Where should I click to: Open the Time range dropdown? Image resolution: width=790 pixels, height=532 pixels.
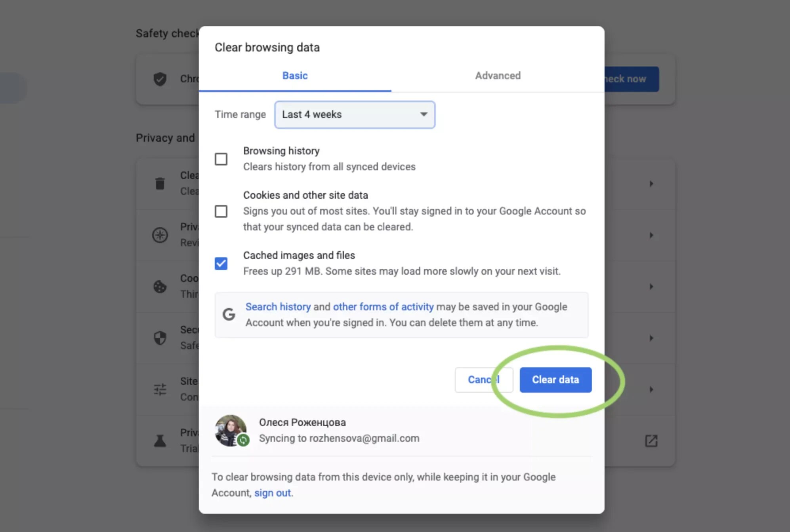355,115
